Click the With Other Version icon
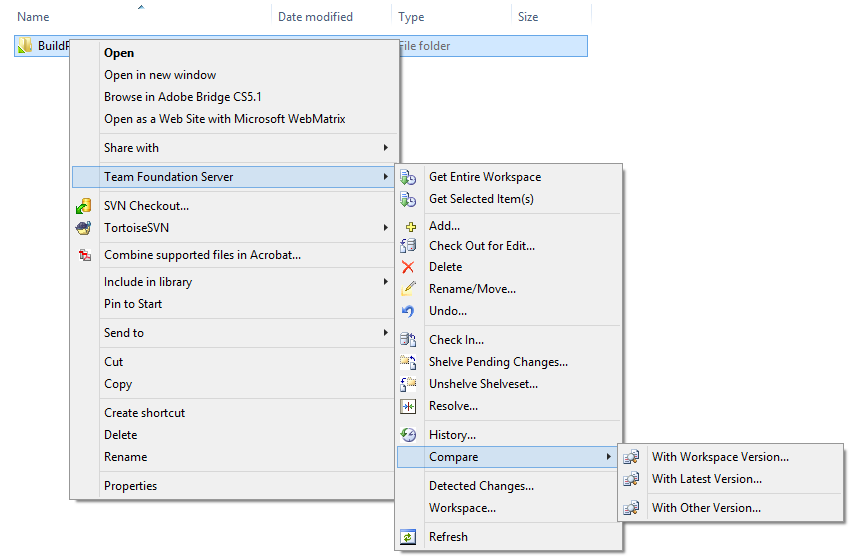The width and height of the screenshot is (858, 558). click(631, 508)
